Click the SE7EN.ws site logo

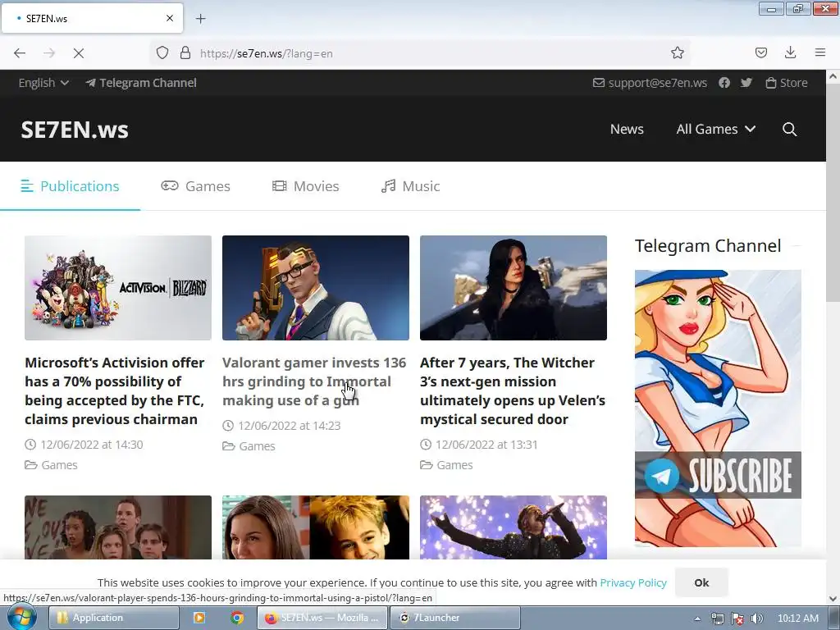(75, 130)
